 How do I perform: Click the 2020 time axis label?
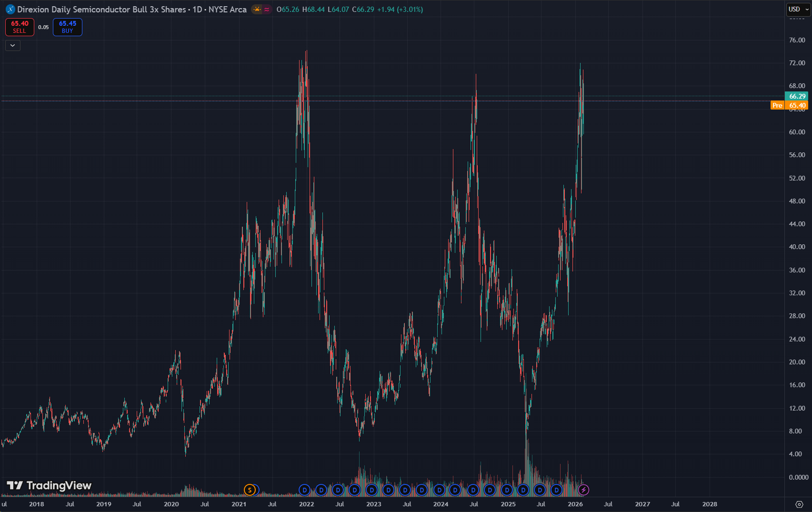point(171,504)
